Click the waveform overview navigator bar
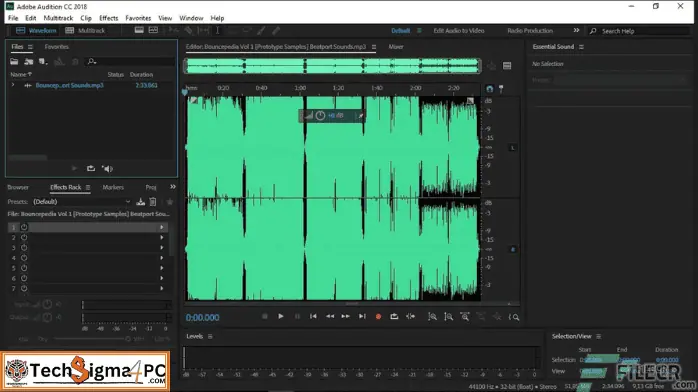 (x=333, y=66)
